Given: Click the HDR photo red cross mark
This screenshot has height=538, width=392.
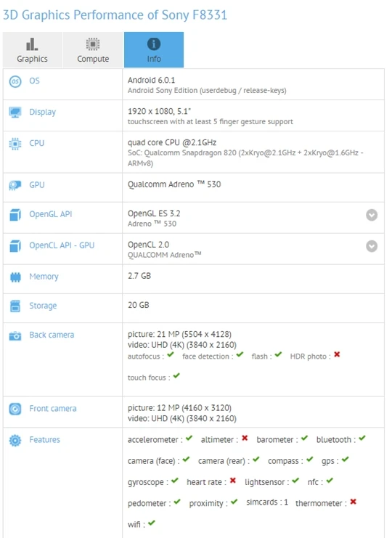Looking at the screenshot, I should coord(337,354).
